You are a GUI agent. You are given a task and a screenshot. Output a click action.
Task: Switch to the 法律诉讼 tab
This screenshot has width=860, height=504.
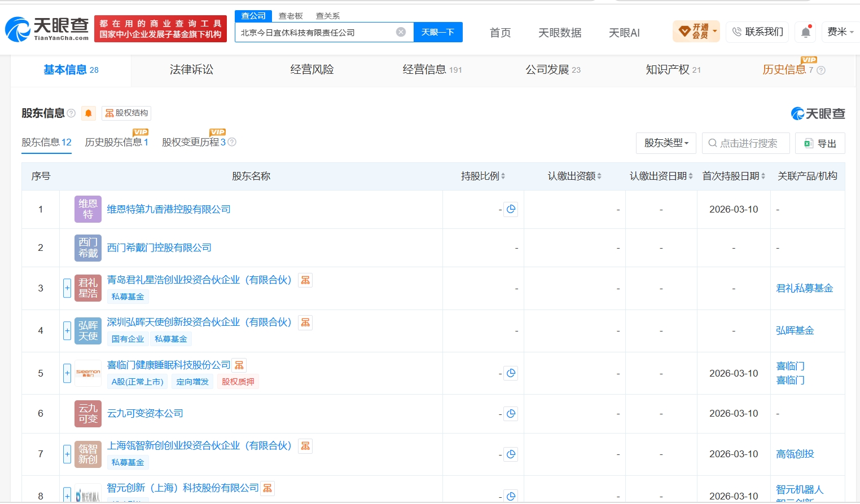tap(192, 70)
